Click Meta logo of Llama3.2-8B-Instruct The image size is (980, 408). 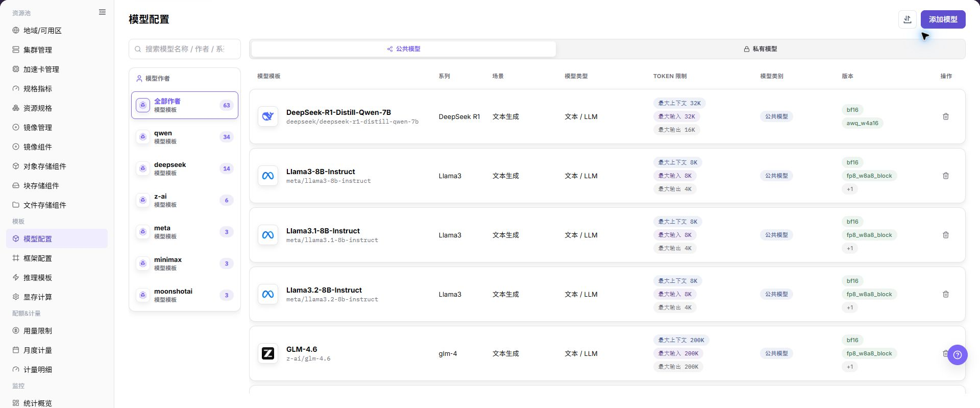click(268, 294)
